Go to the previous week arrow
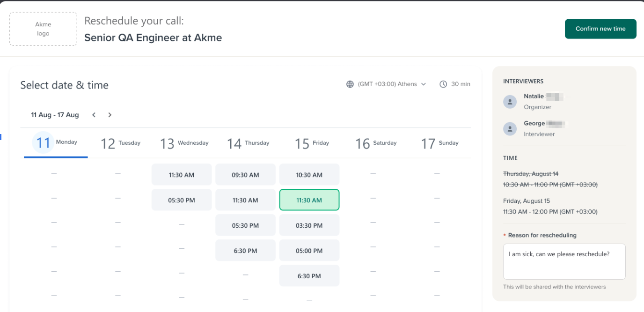 94,115
